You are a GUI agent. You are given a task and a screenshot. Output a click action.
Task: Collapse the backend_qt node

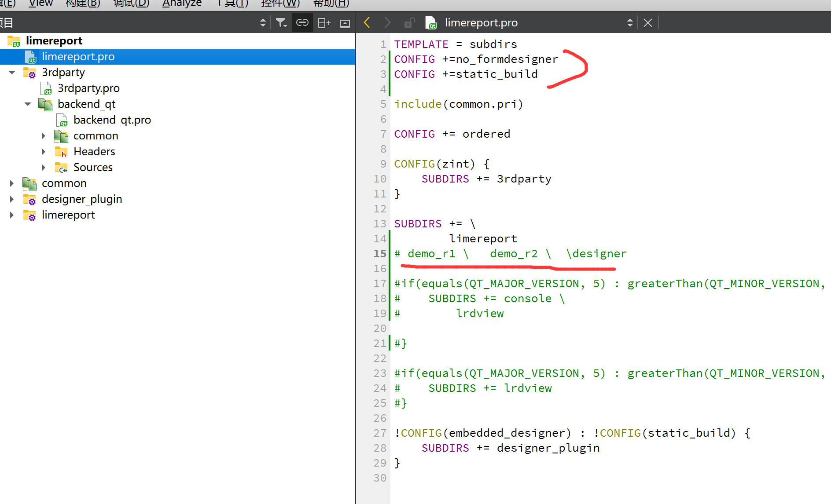coord(27,104)
